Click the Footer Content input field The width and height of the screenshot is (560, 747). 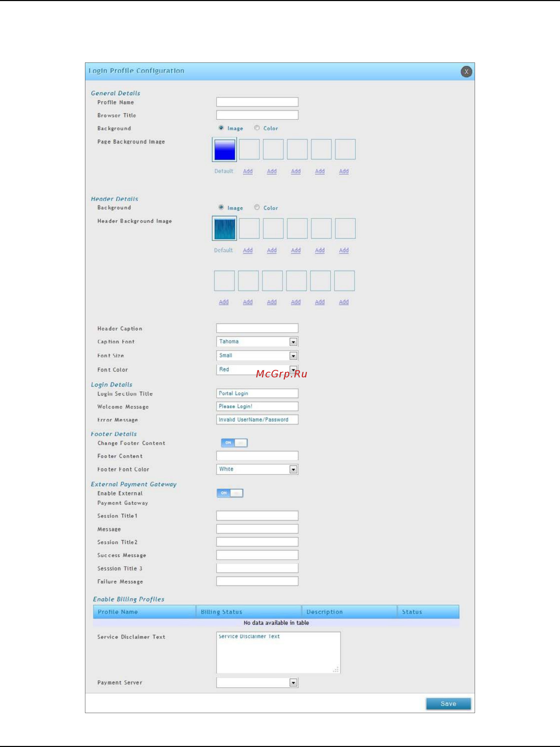pyautogui.click(x=257, y=455)
